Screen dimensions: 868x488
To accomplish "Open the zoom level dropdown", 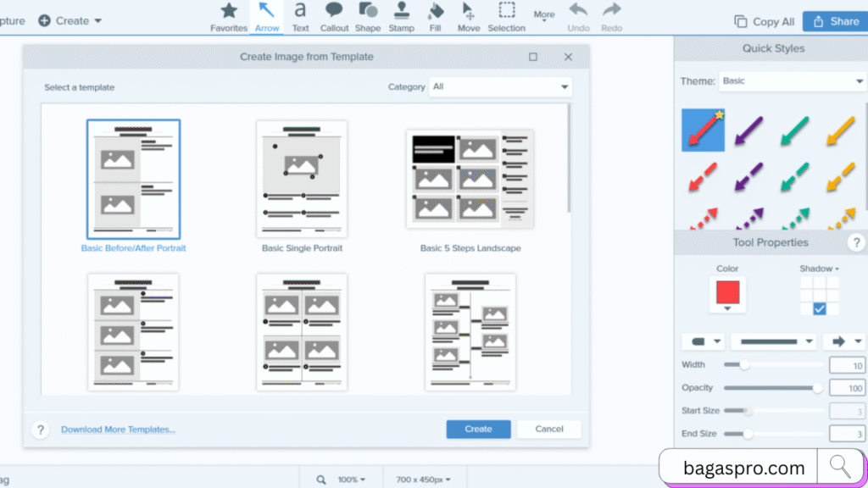I will click(x=349, y=478).
